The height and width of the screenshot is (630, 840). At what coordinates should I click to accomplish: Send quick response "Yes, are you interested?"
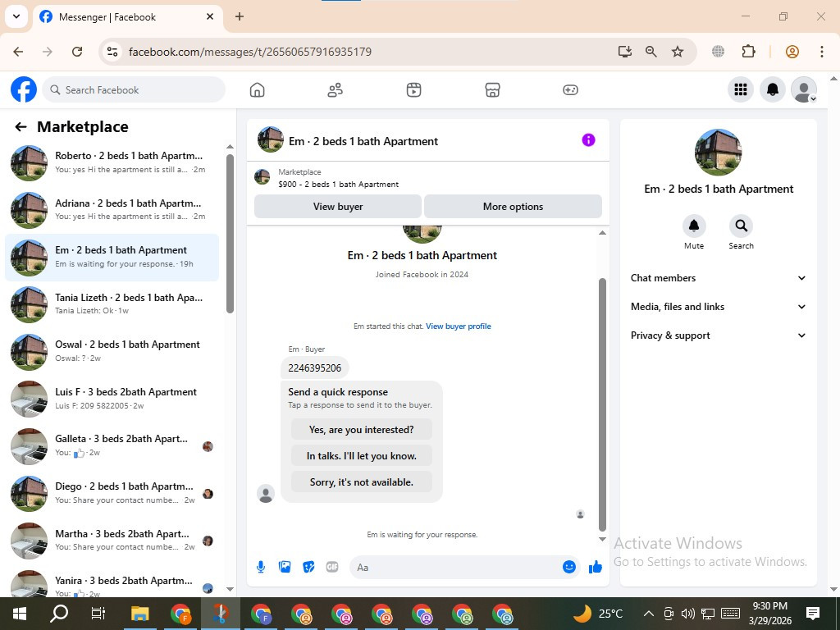click(x=362, y=430)
